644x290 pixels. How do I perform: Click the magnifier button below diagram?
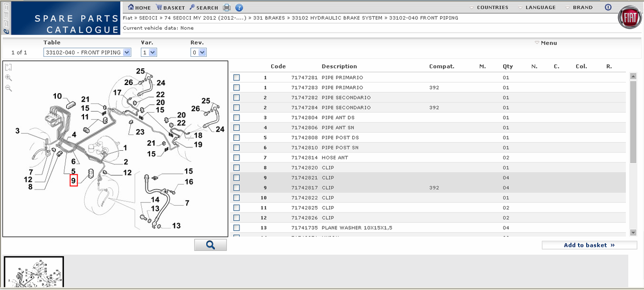pyautogui.click(x=210, y=245)
